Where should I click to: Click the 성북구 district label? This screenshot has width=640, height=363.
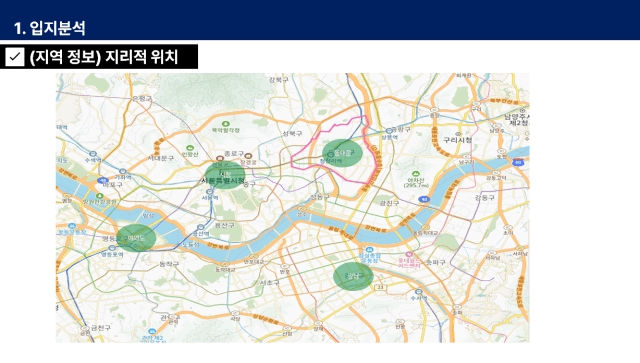[292, 134]
